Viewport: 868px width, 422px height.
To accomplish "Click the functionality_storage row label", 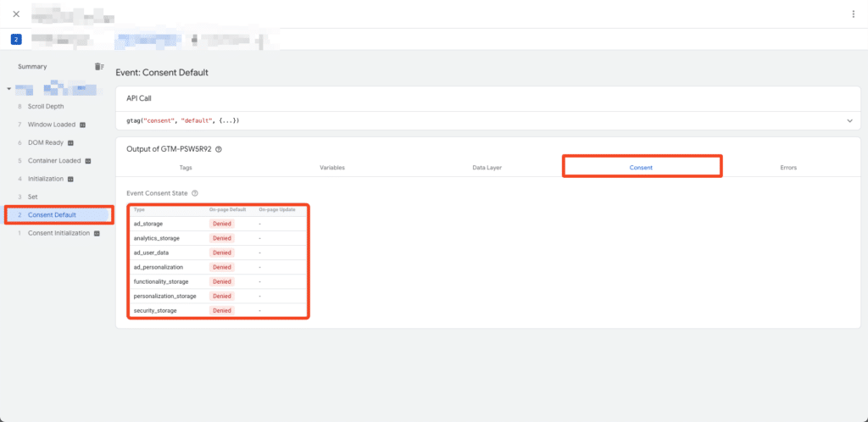I will point(161,281).
